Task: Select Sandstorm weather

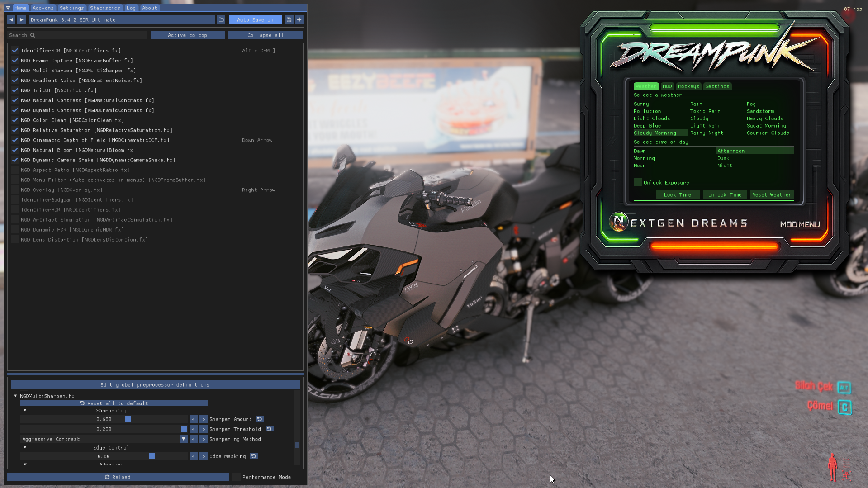Action: 760,111
